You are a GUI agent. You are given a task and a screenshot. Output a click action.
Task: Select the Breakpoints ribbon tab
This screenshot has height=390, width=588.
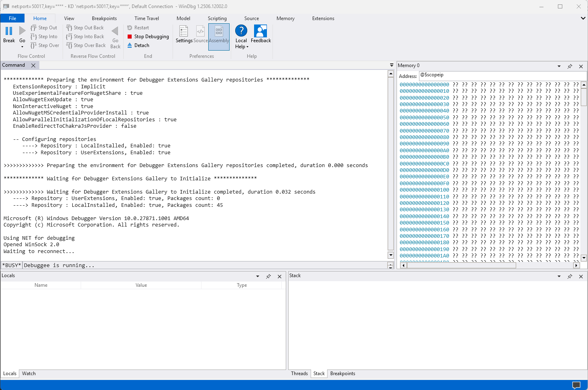(x=104, y=18)
